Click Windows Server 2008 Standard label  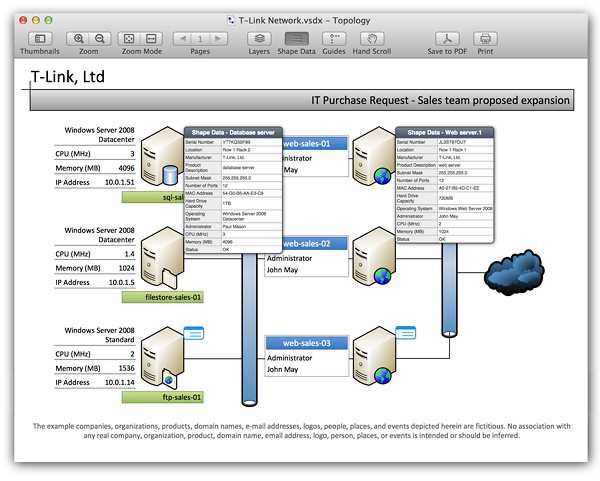pyautogui.click(x=99, y=335)
